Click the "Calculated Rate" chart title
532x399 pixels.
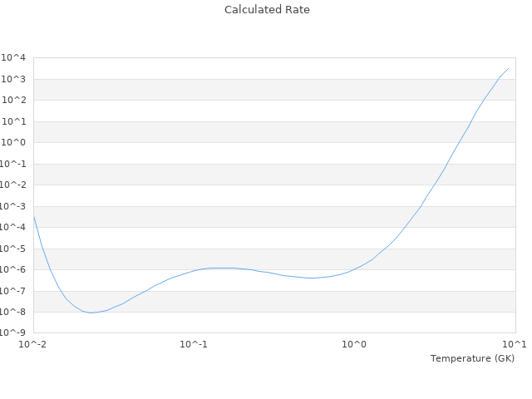coord(267,10)
